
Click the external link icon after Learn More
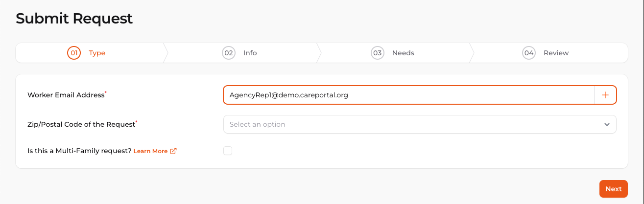173,151
